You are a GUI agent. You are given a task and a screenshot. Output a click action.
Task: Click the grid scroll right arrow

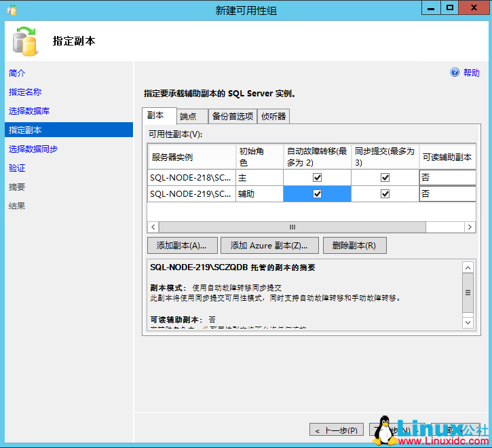470,227
